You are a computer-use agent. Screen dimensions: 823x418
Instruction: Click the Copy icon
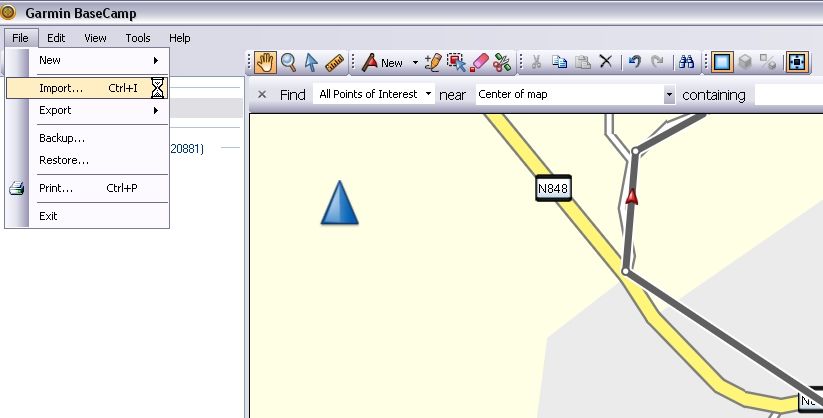coord(560,62)
